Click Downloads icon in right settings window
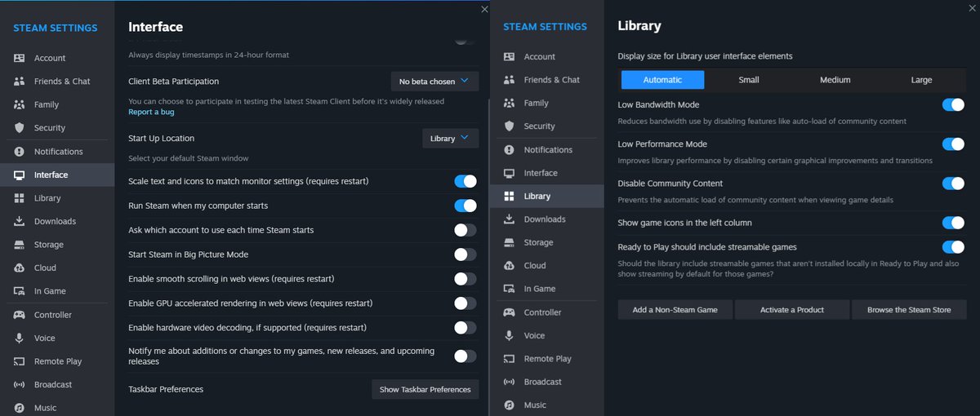 pos(510,219)
